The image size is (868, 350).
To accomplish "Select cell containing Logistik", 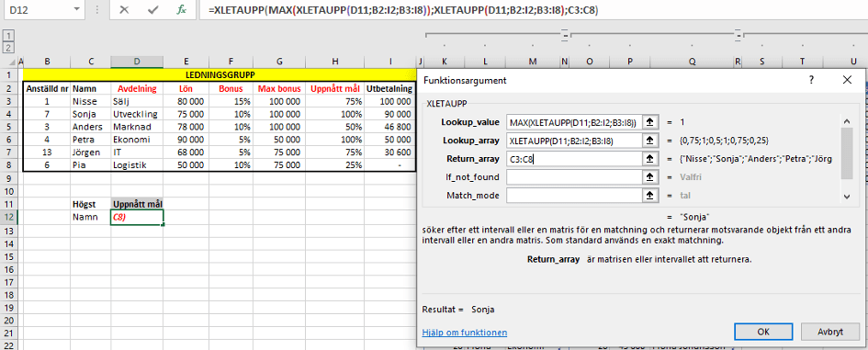I will tap(137, 165).
